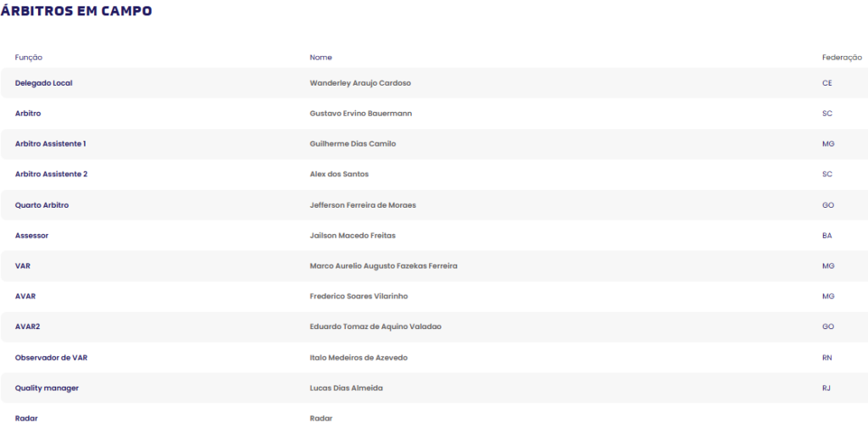
Task: Click GO in the Jefferson Ferreira de Moraes row
Action: [x=828, y=205]
